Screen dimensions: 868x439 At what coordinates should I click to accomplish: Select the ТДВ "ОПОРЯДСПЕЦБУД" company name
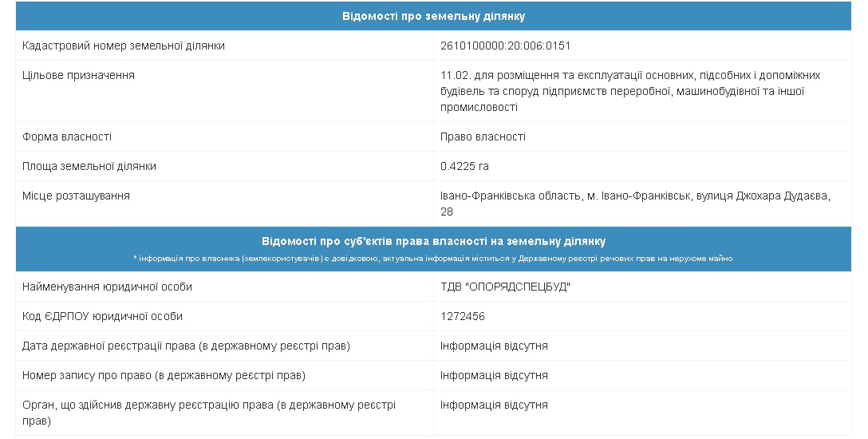tap(505, 287)
